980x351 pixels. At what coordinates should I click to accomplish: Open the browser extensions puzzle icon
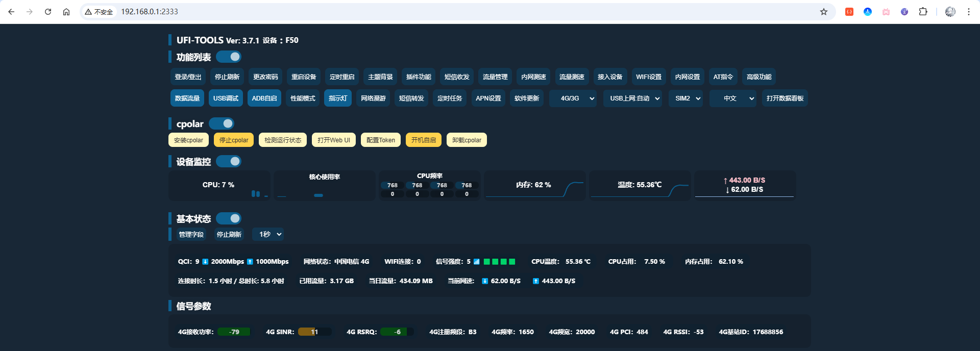point(923,12)
